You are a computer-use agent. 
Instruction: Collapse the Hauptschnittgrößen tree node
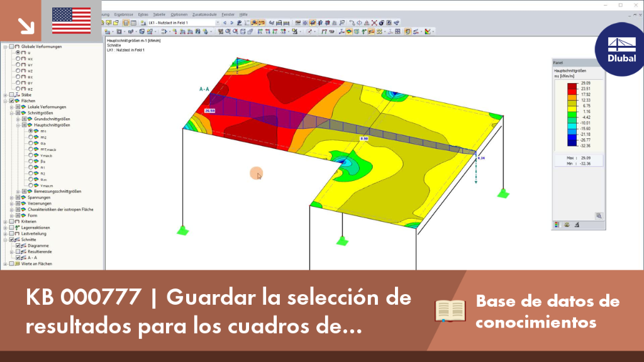click(x=18, y=125)
